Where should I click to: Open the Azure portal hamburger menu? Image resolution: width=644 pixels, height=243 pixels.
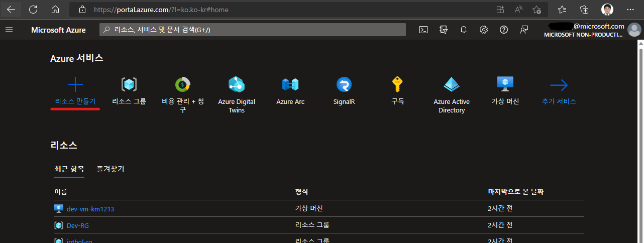point(9,30)
